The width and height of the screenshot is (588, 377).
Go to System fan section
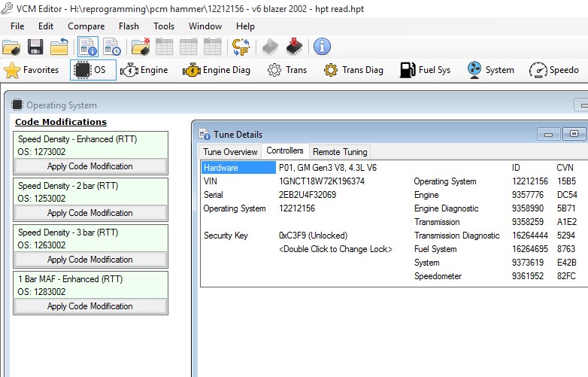pos(490,70)
